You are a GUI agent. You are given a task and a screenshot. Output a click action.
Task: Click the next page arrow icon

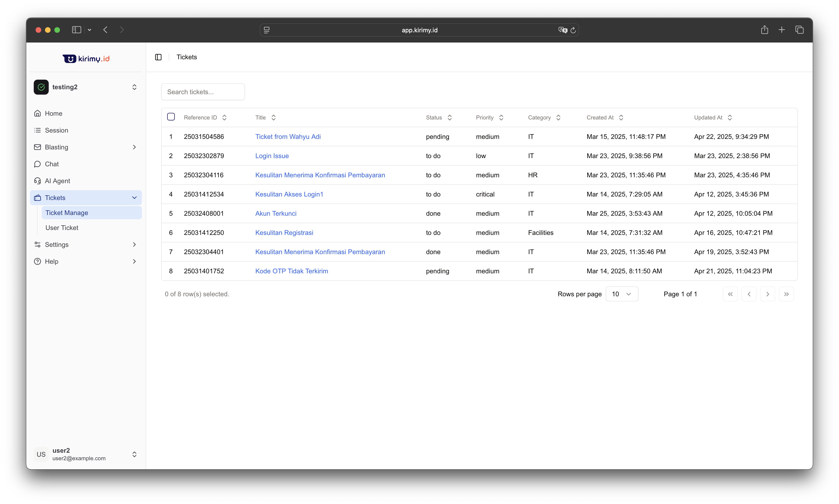(x=767, y=294)
